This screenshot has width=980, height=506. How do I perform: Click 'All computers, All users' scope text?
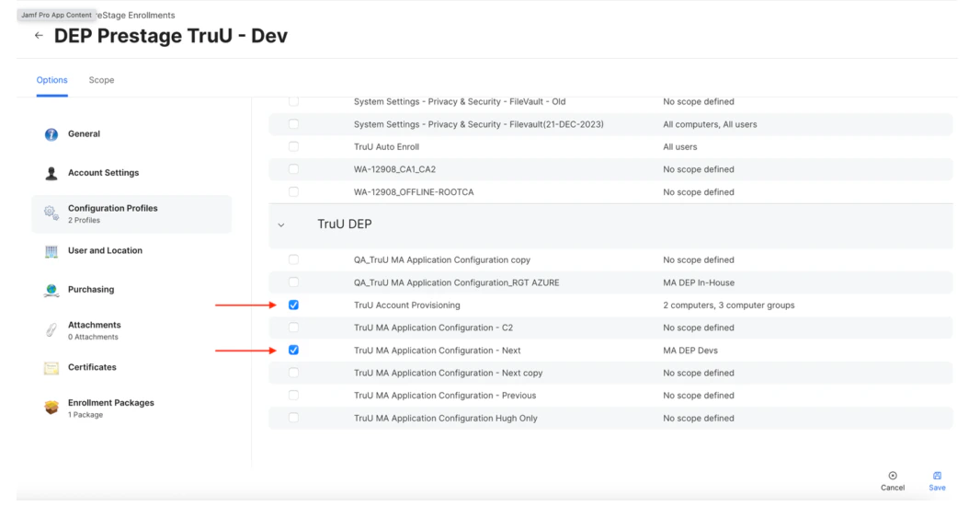710,124
